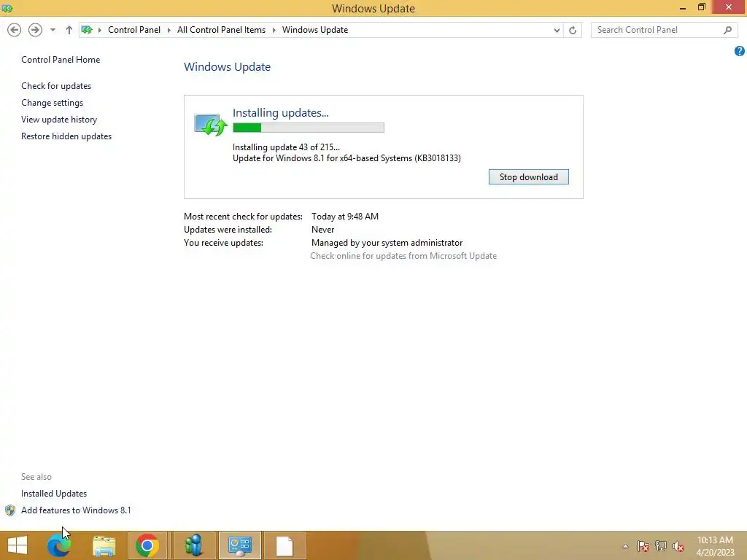Click the KB3018133 update name text
Image resolution: width=747 pixels, height=560 pixels.
pyautogui.click(x=347, y=158)
